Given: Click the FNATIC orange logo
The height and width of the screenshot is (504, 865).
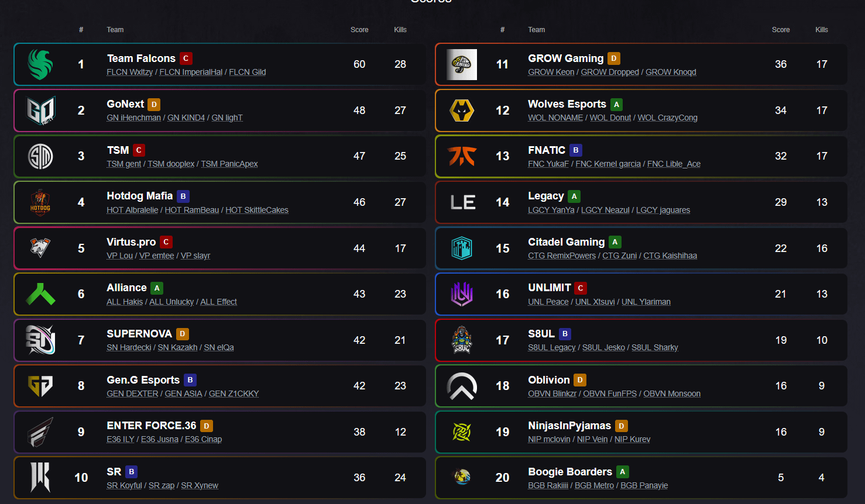Looking at the screenshot, I should pyautogui.click(x=462, y=156).
